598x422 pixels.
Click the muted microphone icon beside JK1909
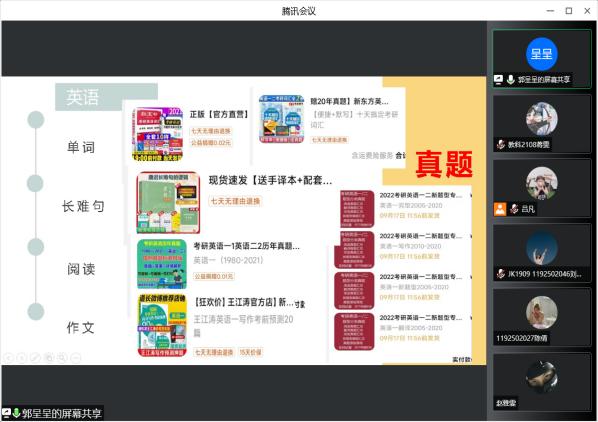pyautogui.click(x=501, y=274)
